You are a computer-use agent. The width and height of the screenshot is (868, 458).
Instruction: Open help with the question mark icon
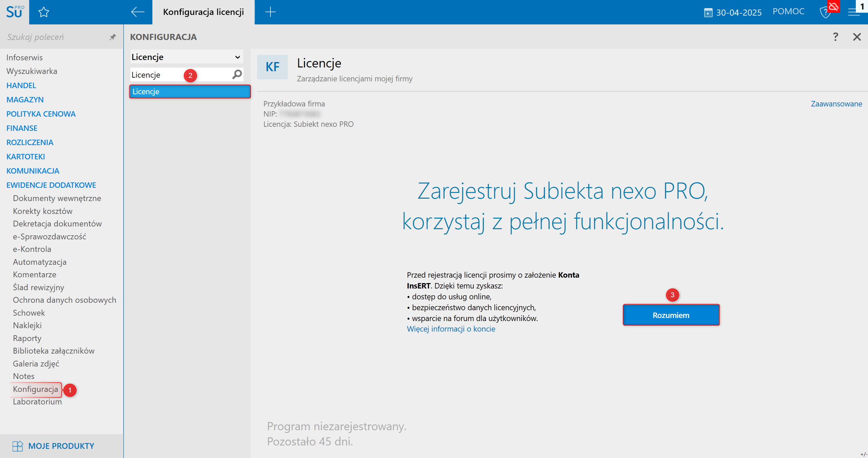(835, 37)
